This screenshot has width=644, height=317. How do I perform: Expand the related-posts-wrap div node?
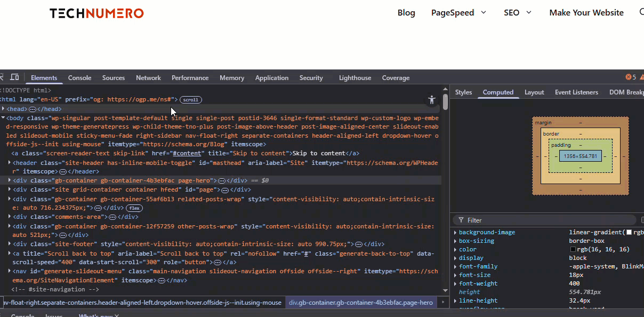[10, 199]
